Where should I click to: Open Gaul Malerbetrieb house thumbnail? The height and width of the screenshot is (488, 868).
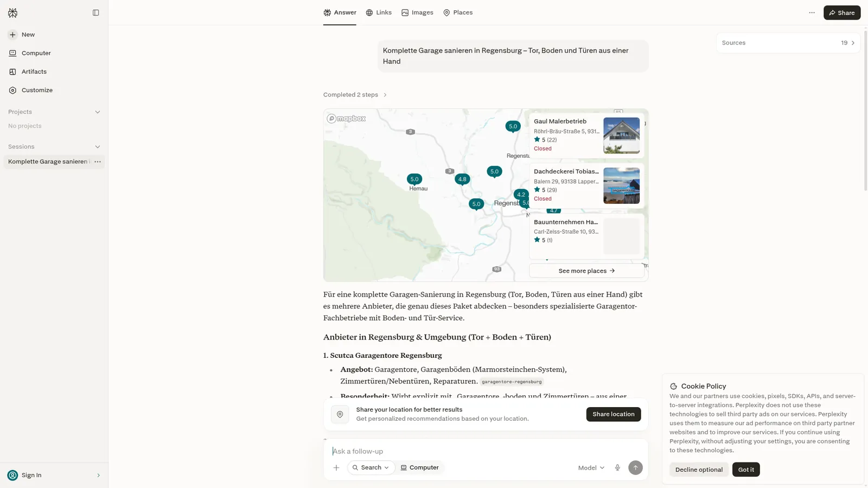pyautogui.click(x=621, y=136)
